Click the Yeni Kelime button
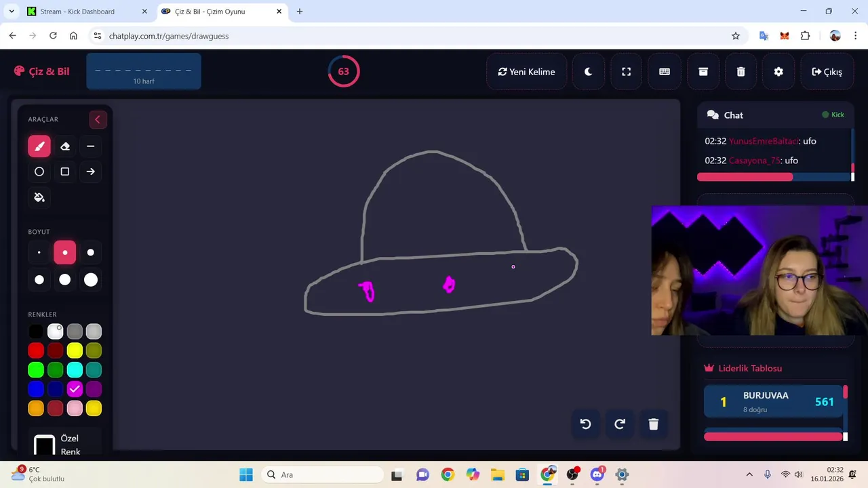The height and width of the screenshot is (488, 868). 527,72
